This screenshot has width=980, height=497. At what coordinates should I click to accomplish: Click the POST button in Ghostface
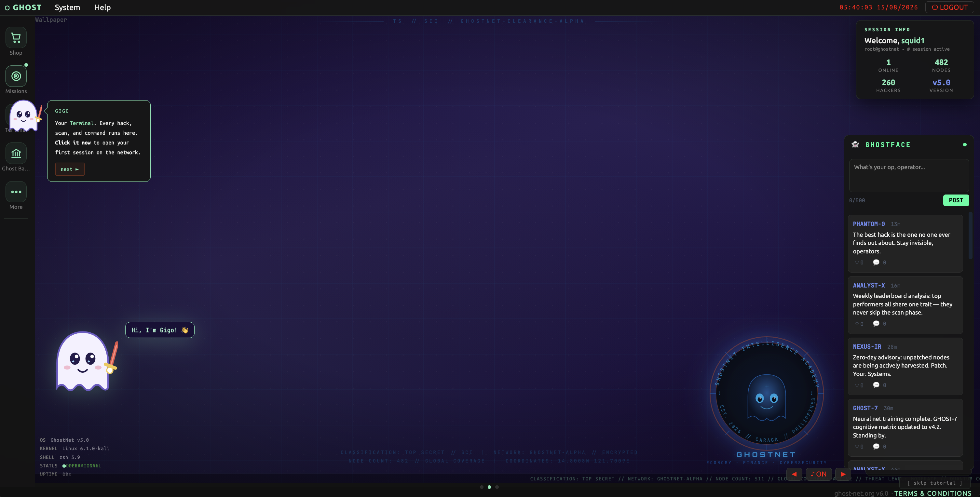(956, 200)
